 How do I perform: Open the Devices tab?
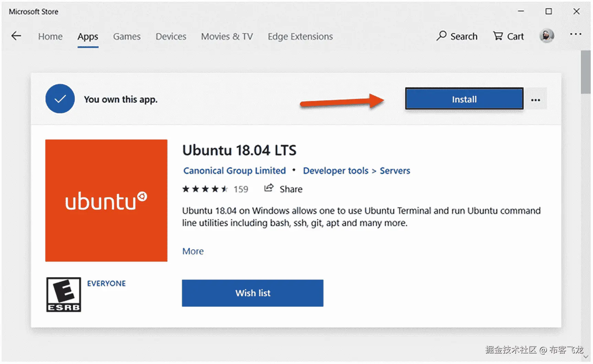point(171,36)
